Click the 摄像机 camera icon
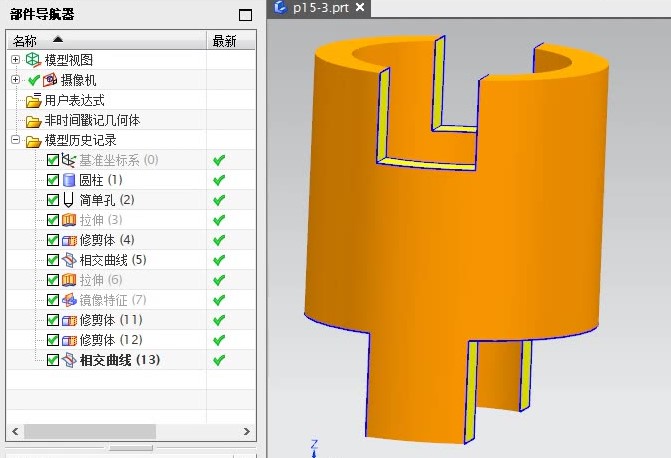The image size is (671, 458). (49, 80)
